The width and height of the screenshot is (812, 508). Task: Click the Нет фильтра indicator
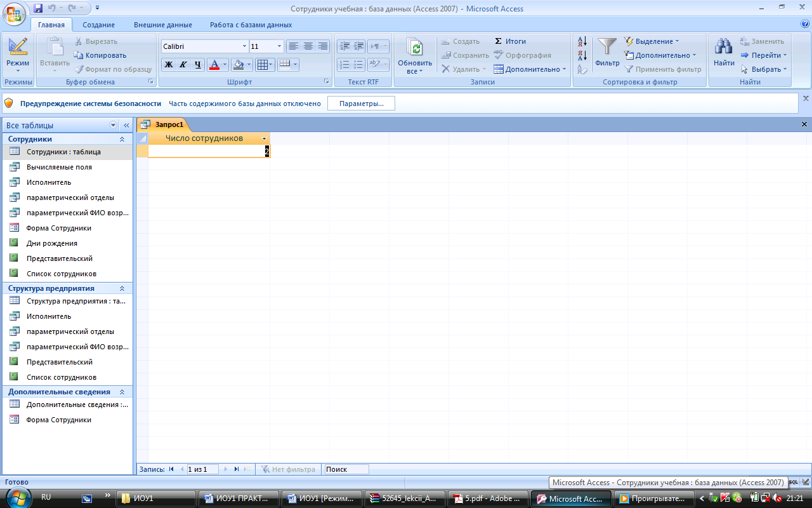point(288,469)
